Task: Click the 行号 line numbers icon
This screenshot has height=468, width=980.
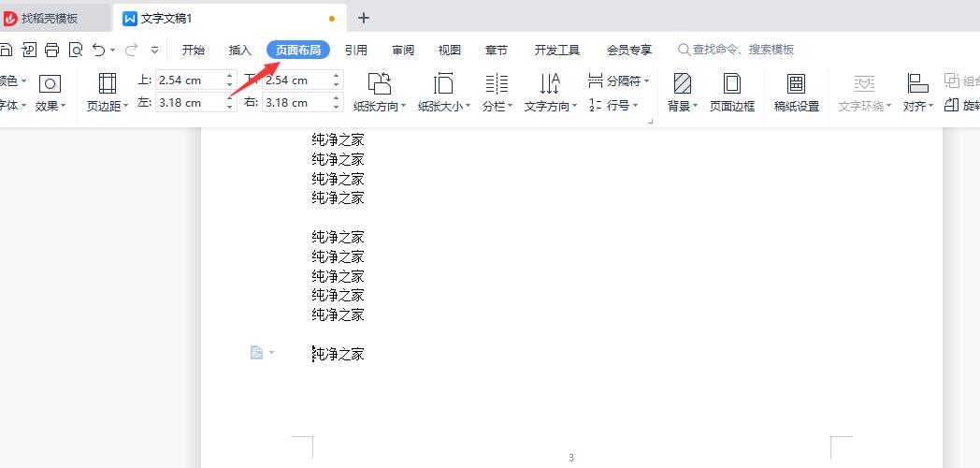Action: click(596, 105)
